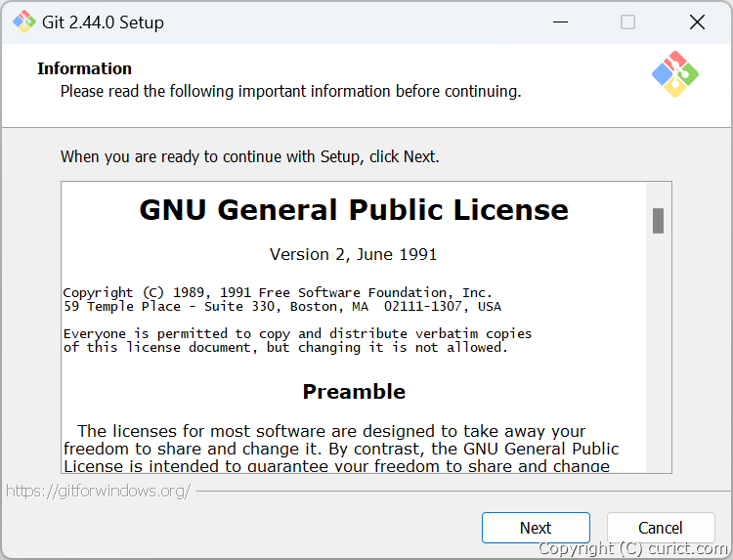
Task: Close the Git 2.44.0 Setup window
Action: click(x=697, y=22)
